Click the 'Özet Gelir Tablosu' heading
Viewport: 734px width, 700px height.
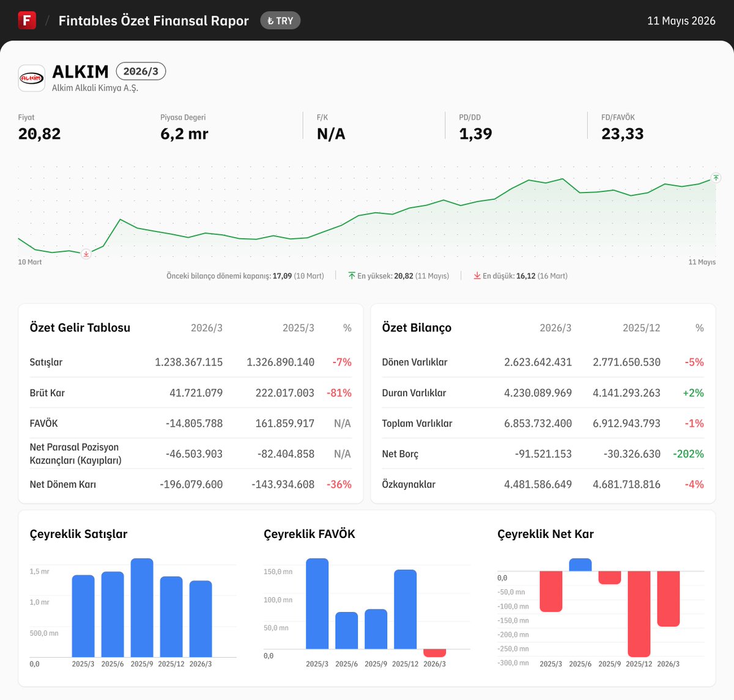[80, 328]
